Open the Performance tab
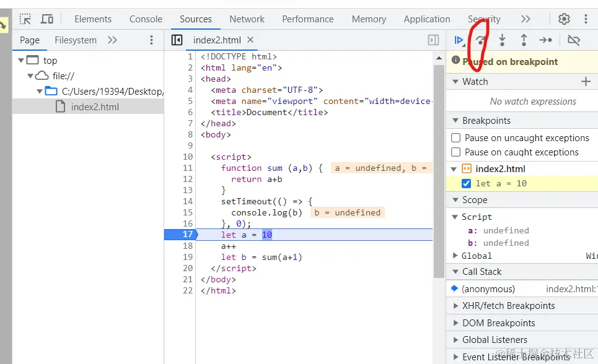This screenshot has width=598, height=364. coord(308,19)
